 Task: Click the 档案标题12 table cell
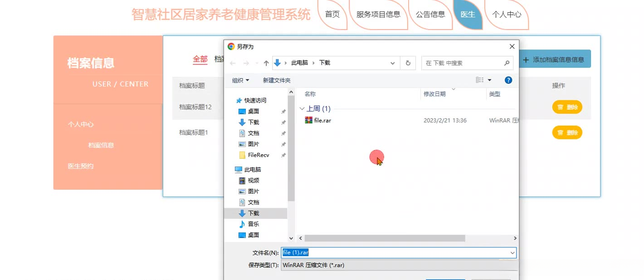pos(195,107)
